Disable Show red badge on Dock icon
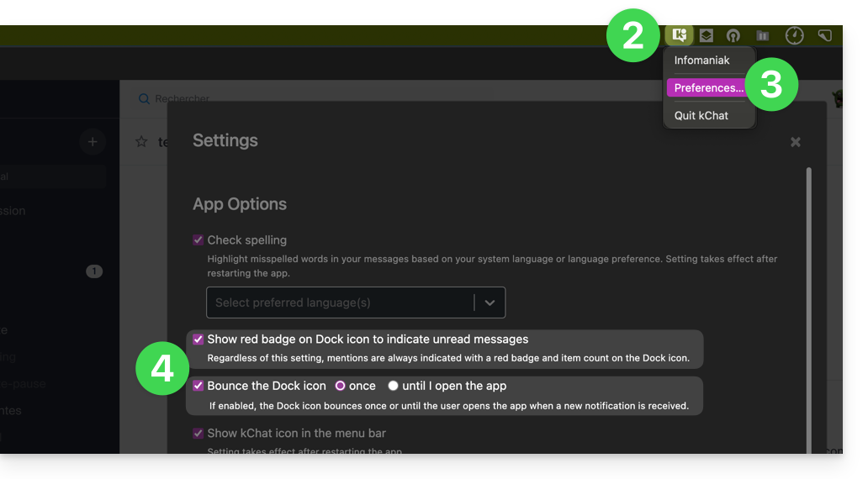 (198, 340)
